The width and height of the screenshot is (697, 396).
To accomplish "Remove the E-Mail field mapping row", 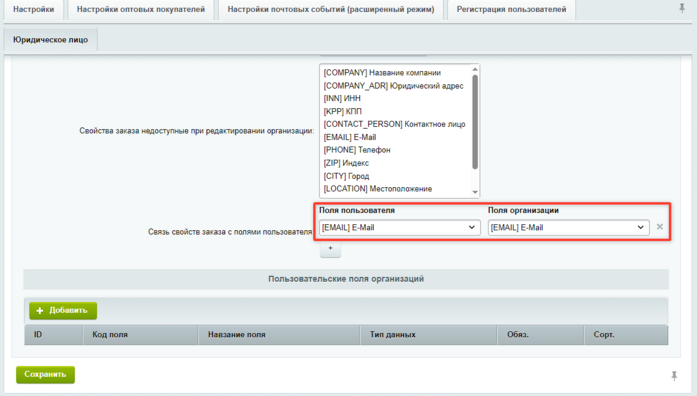I will (660, 227).
